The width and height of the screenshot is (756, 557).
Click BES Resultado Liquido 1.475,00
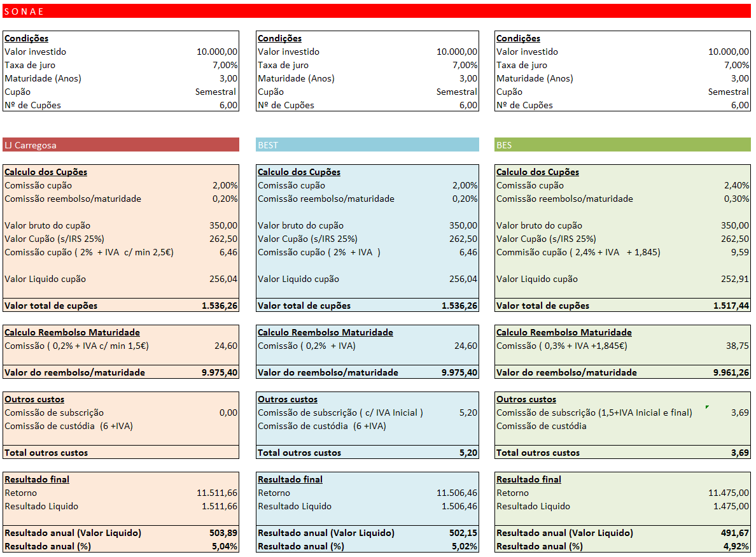point(731,506)
